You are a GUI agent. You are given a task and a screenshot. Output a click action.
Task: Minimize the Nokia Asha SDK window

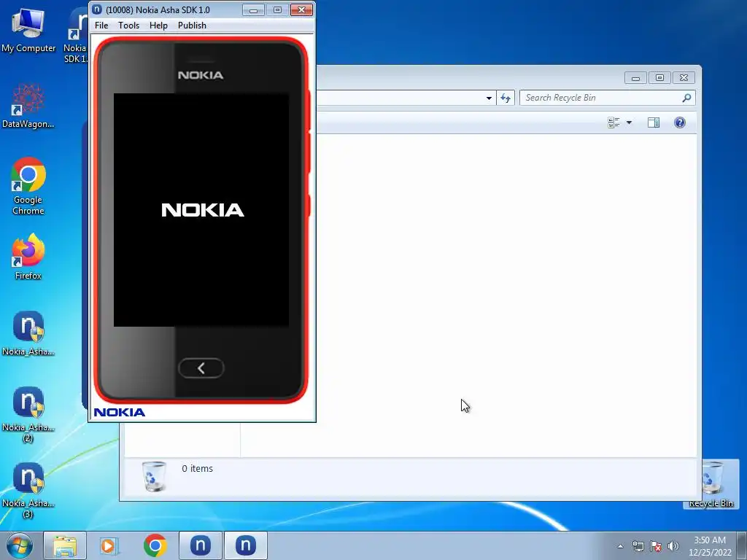[x=253, y=10]
